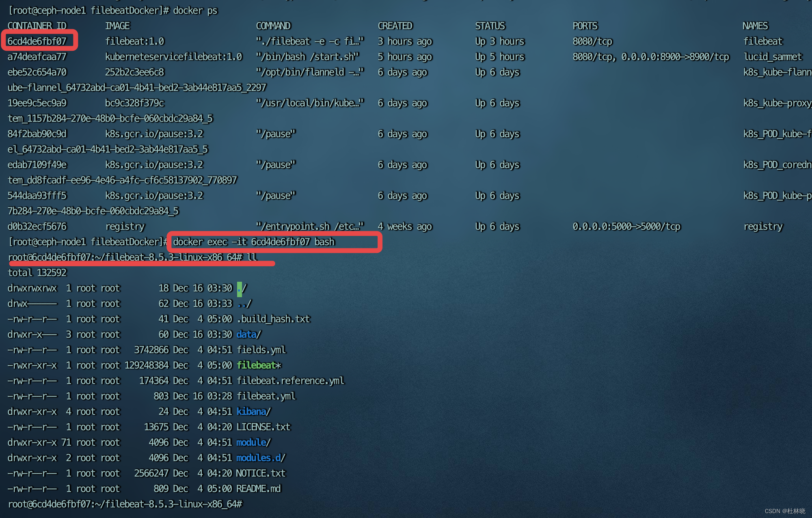Click the PORTS column header

tap(585, 26)
